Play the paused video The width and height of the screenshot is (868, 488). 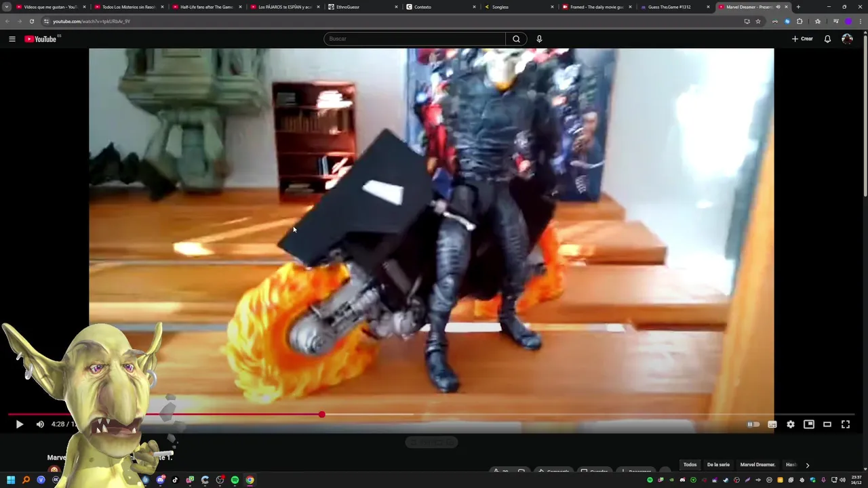click(19, 424)
